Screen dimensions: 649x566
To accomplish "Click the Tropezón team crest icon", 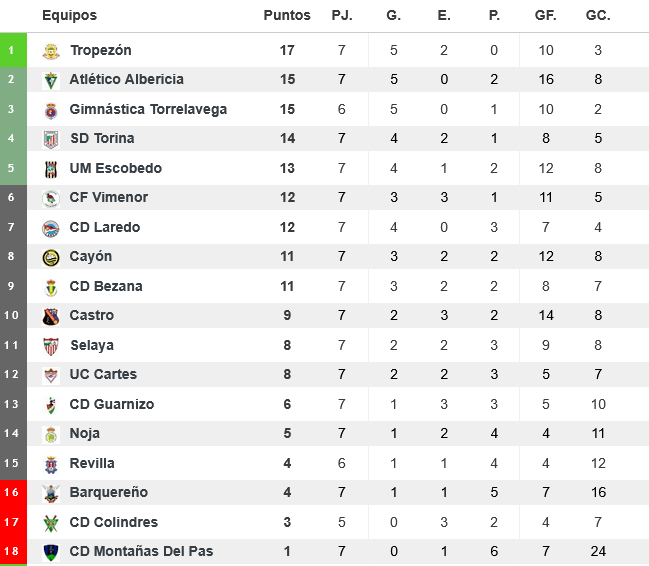I will click(51, 51).
